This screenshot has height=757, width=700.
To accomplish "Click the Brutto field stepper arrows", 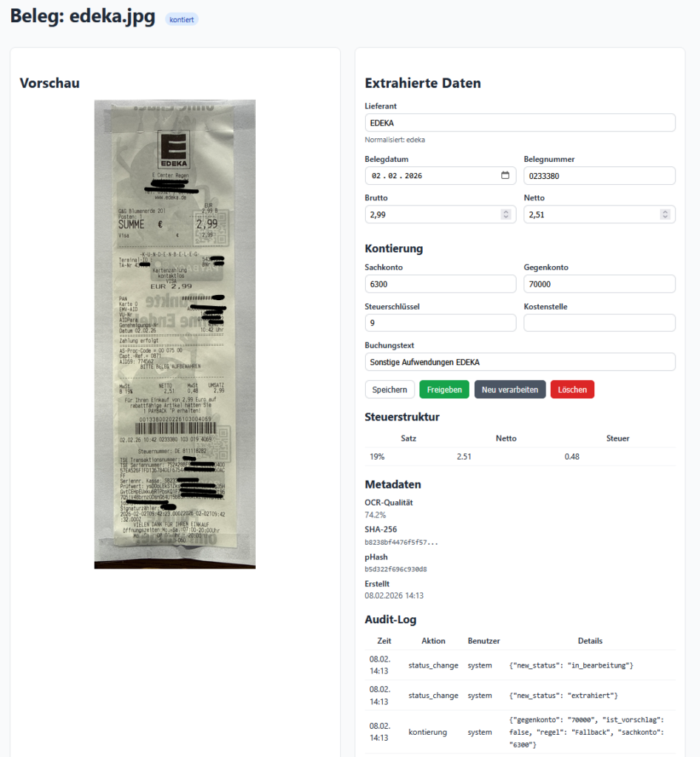I will click(x=506, y=214).
